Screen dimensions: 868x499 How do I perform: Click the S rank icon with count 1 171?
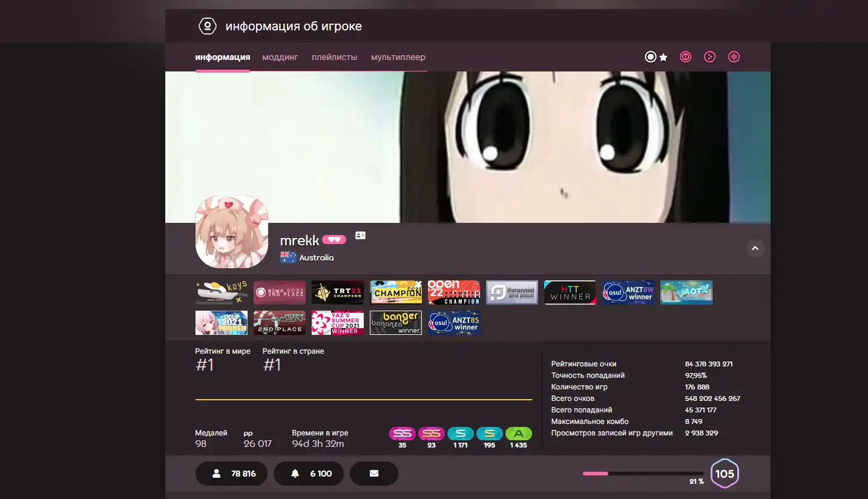(461, 434)
